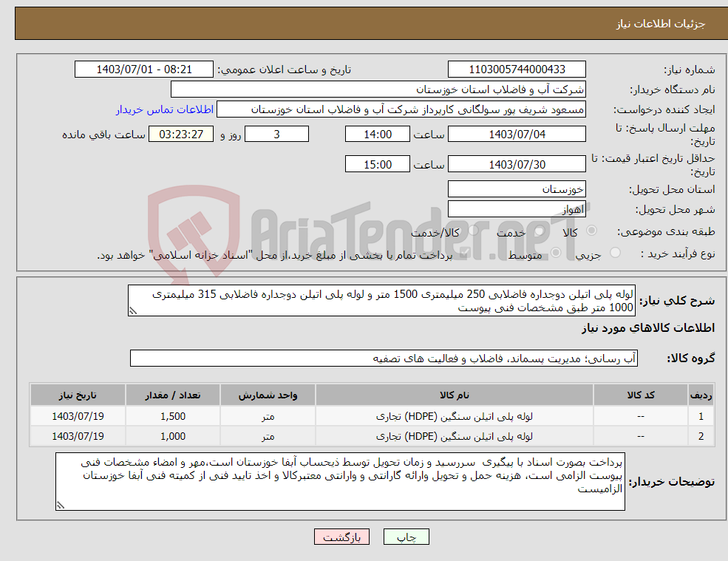Viewport: 728px width, 561px height.
Task: Click the گروه کالا label
Action: (691, 358)
